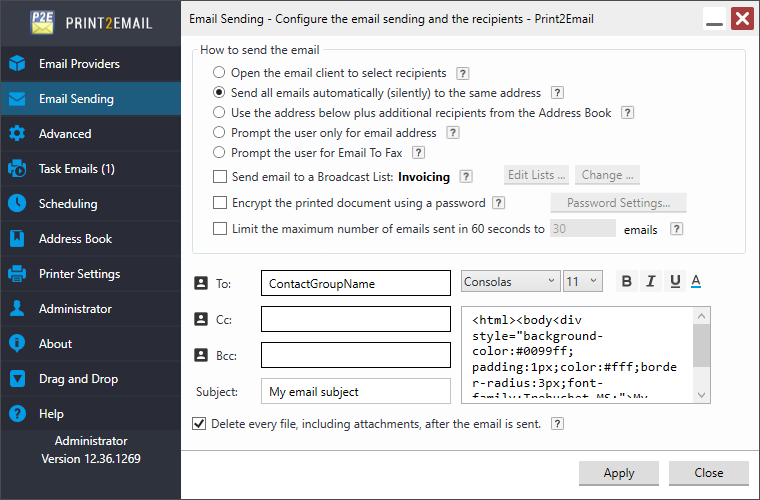Click the Bold formatting icon

pos(627,282)
